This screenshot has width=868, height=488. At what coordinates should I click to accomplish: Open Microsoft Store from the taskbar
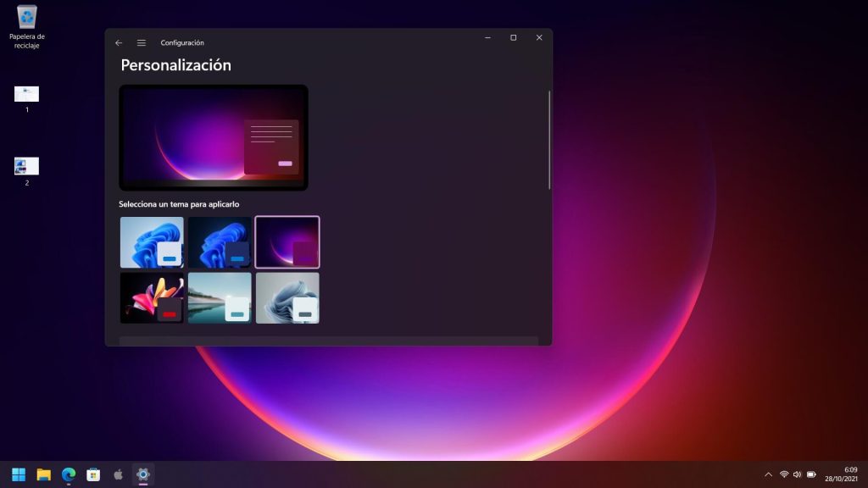click(x=93, y=474)
